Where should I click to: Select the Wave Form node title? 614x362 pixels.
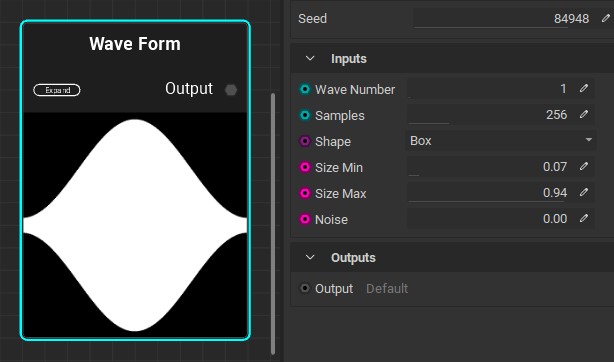(135, 43)
